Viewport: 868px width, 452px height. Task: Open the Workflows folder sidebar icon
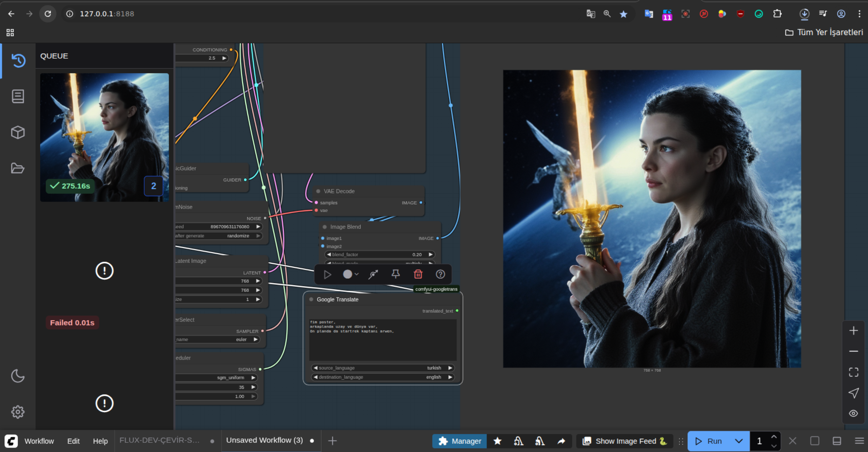point(18,168)
